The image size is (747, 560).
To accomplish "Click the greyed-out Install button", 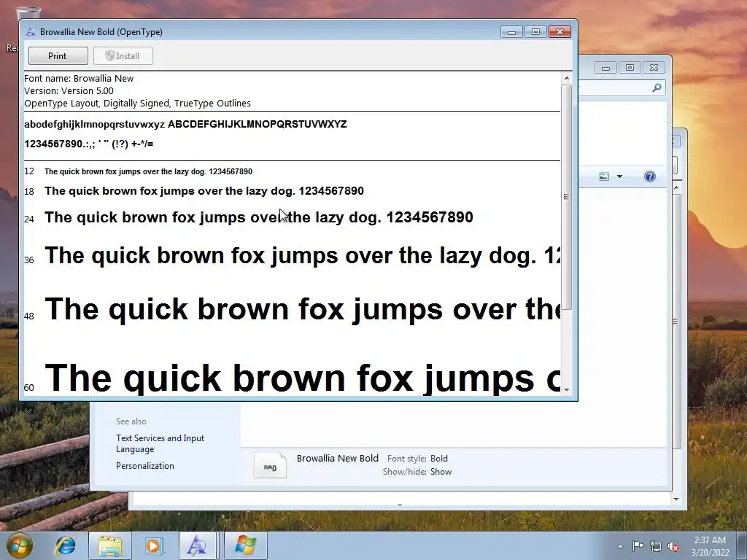I will 123,55.
